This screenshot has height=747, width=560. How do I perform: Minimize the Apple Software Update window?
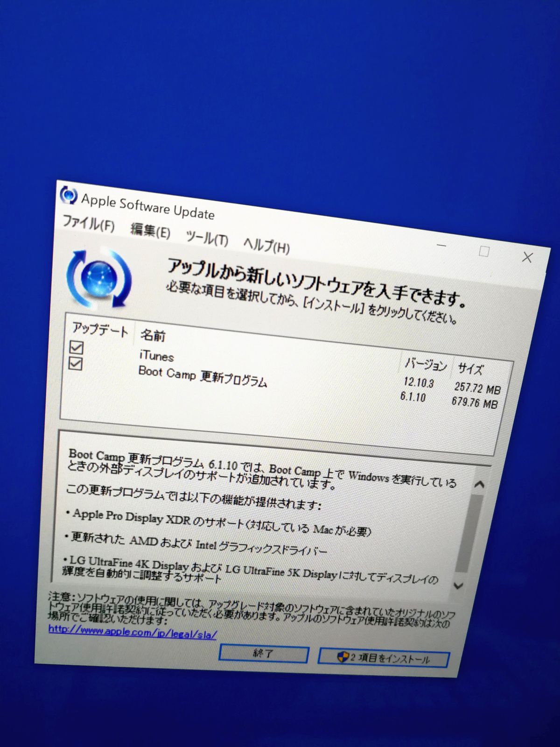[441, 245]
